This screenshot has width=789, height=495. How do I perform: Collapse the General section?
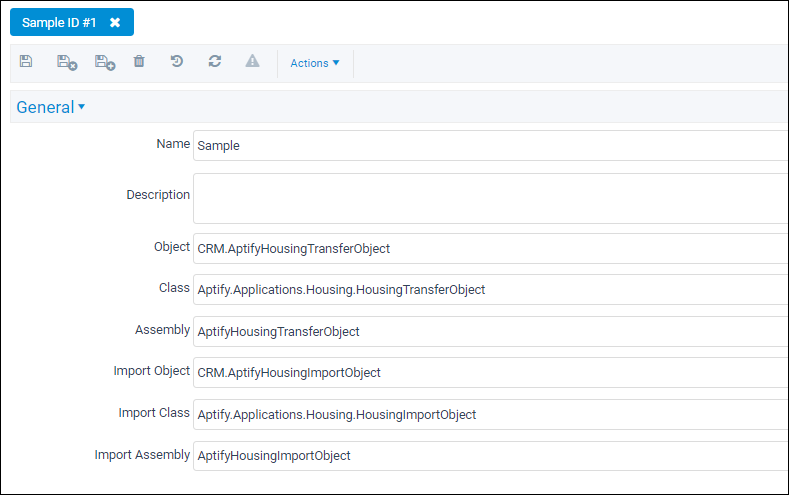click(x=50, y=107)
